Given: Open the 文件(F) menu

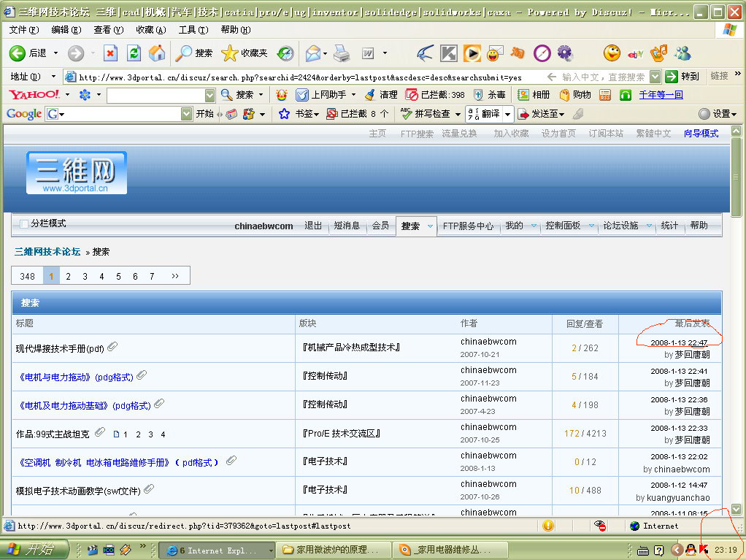Looking at the screenshot, I should [24, 30].
